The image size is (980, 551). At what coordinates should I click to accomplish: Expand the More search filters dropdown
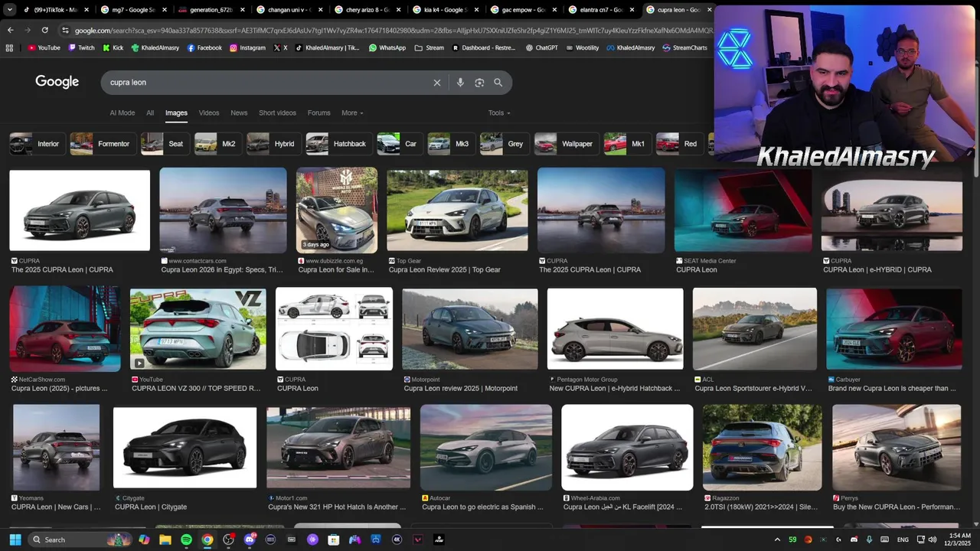(352, 113)
